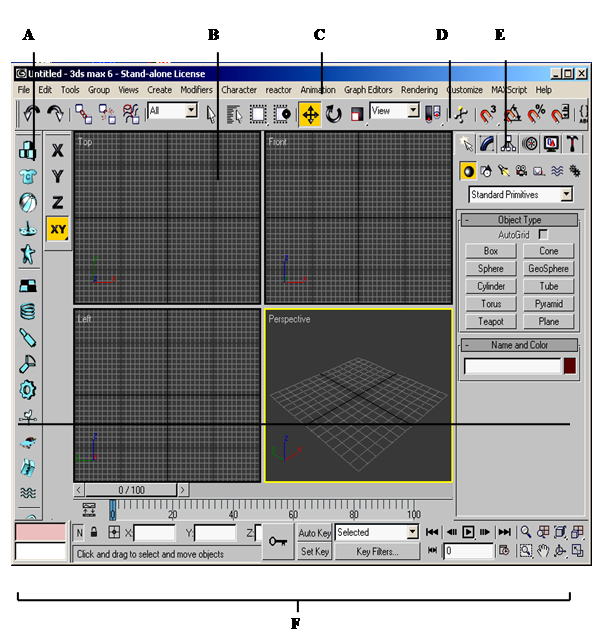Viewport: 596px width, 642px height.
Task: Select Cameras category icon
Action: (x=521, y=171)
